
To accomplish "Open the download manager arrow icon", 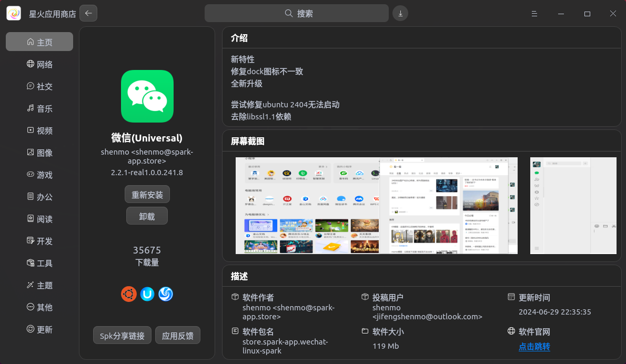I will [400, 14].
